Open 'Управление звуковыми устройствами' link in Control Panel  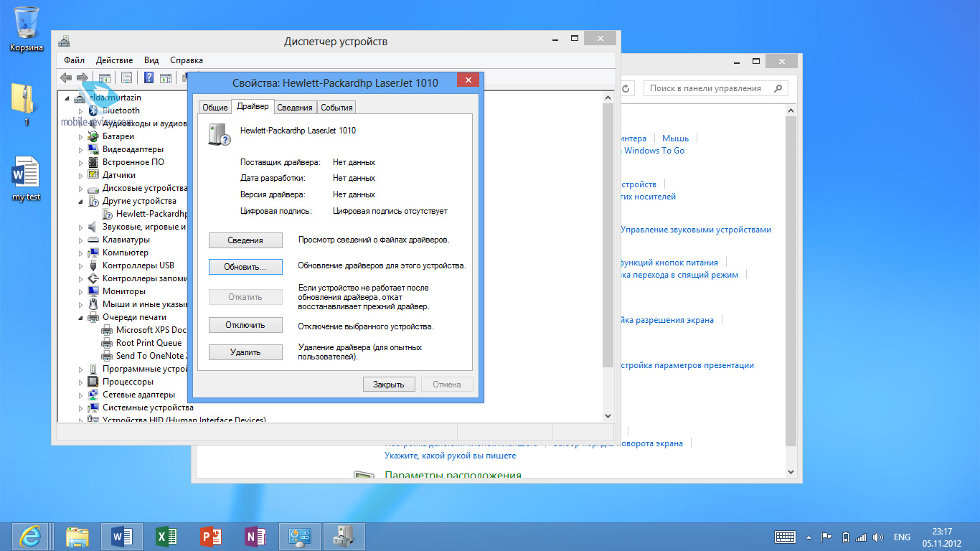[x=696, y=230]
